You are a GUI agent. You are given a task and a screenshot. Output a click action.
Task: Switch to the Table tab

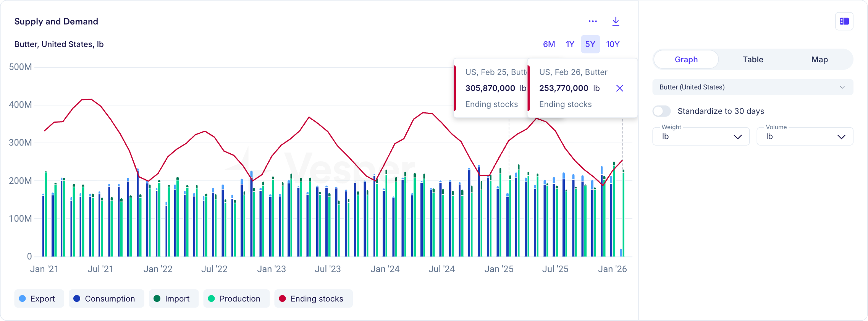tap(753, 60)
